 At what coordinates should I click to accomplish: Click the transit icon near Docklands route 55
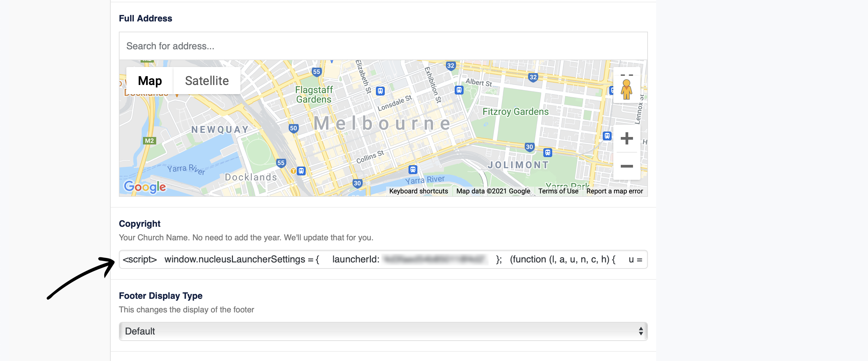click(301, 171)
